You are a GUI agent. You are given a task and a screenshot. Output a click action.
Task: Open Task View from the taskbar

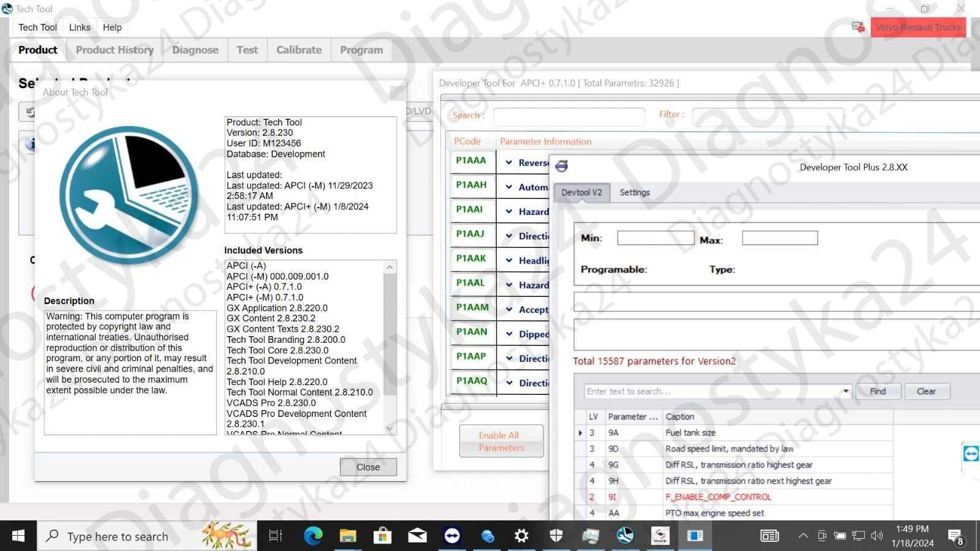276,536
